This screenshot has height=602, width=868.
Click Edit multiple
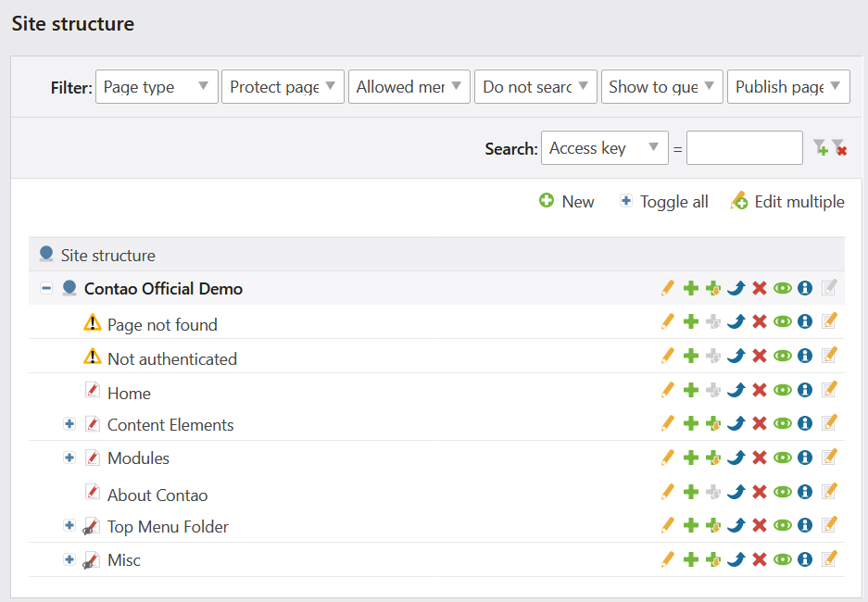[x=787, y=201]
